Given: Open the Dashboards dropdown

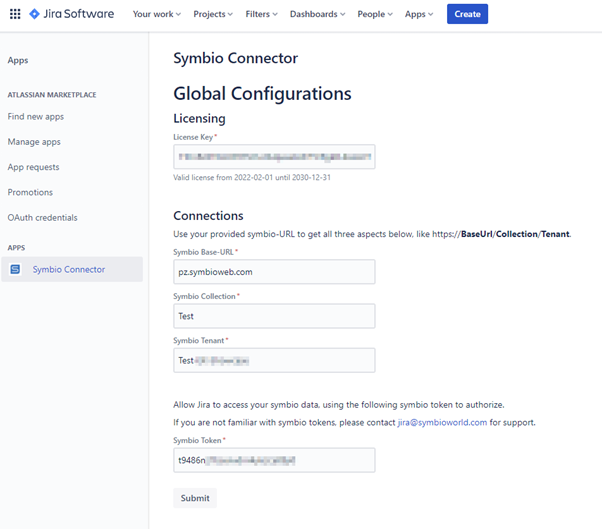Looking at the screenshot, I should tap(318, 14).
